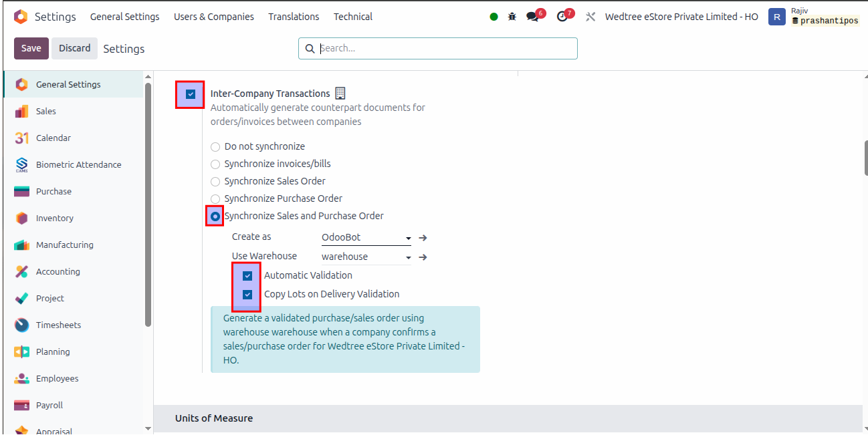Click the main page scrollbar thumb
The height and width of the screenshot is (435, 868).
click(865, 158)
